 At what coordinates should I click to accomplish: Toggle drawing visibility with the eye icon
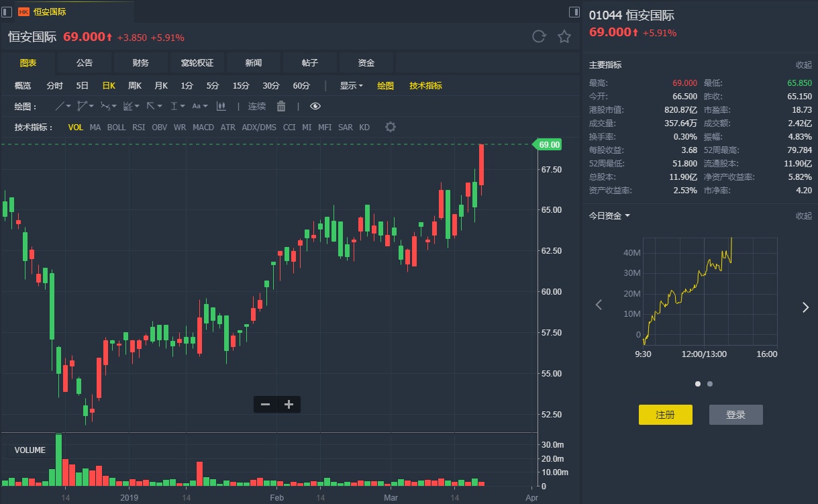coord(315,106)
